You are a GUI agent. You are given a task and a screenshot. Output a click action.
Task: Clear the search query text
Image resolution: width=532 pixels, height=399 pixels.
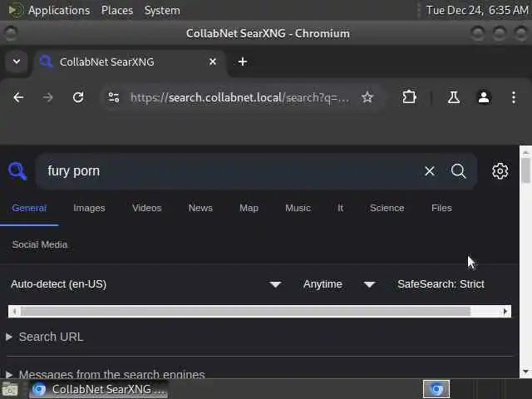click(x=430, y=171)
